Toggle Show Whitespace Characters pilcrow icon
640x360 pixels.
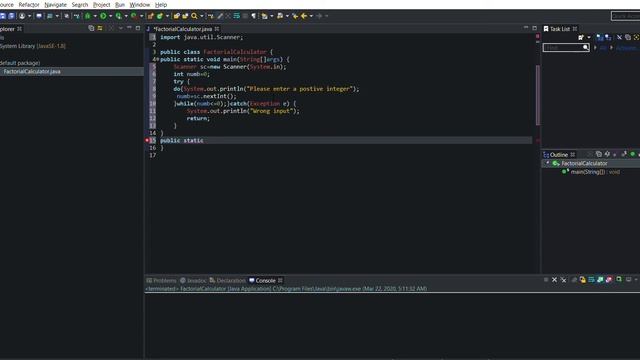[253, 16]
